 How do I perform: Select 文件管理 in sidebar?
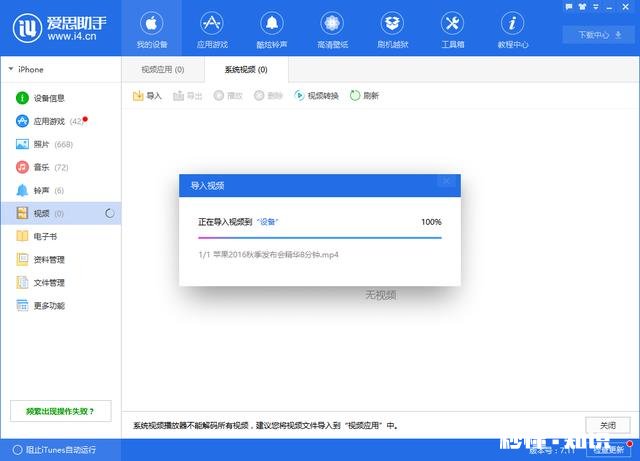(x=61, y=283)
